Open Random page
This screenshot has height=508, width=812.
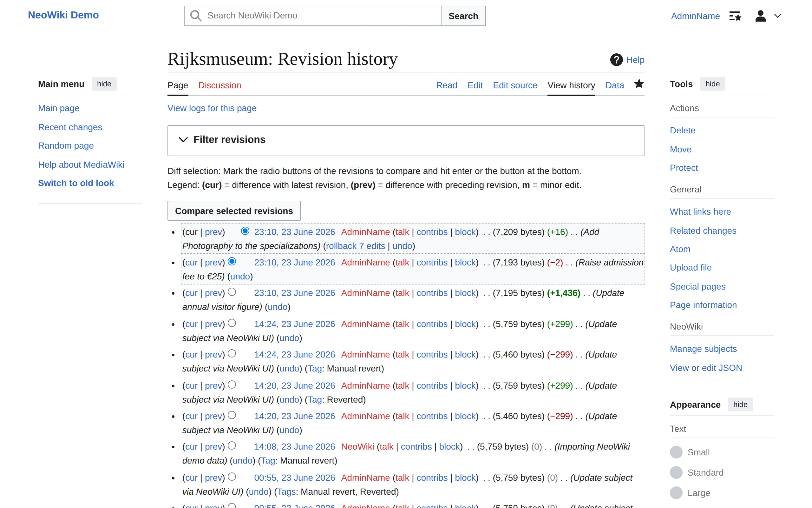[66, 146]
